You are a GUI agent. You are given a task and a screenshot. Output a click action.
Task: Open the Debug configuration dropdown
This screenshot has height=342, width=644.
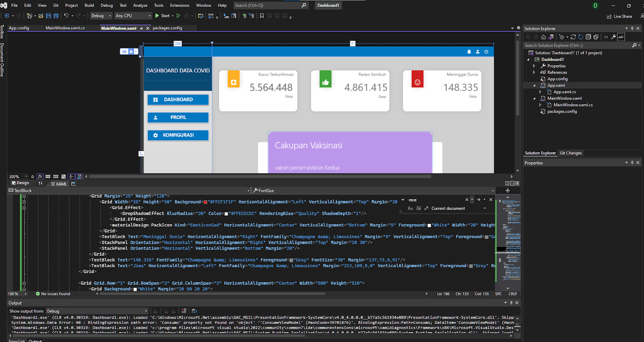[x=101, y=16]
